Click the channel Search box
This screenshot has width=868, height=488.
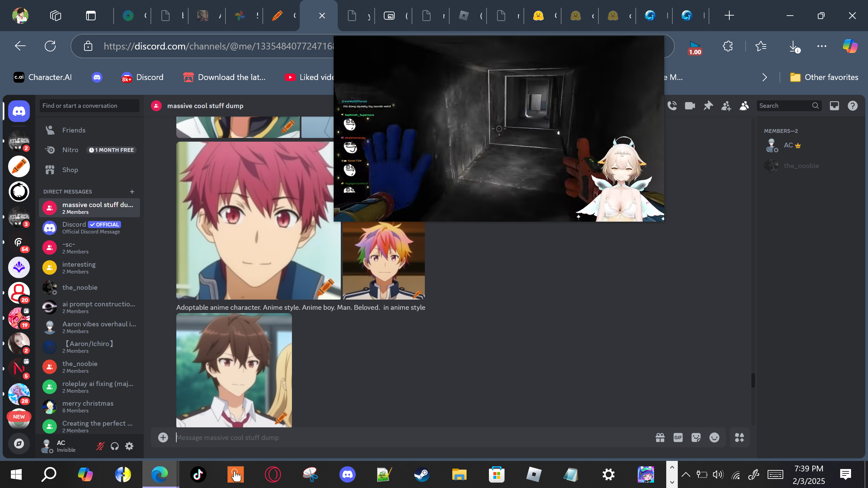tap(789, 106)
